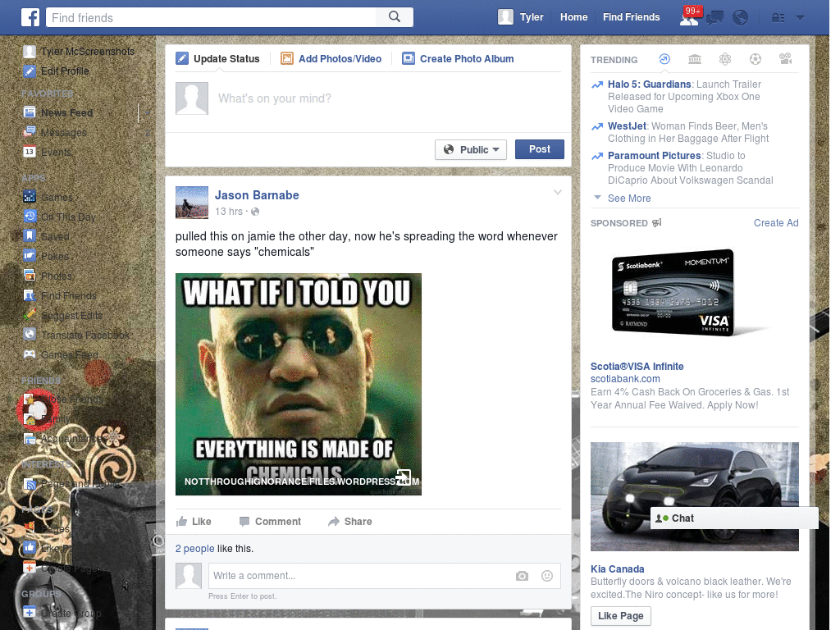Open friend requests icon with 99+ badge

689,17
